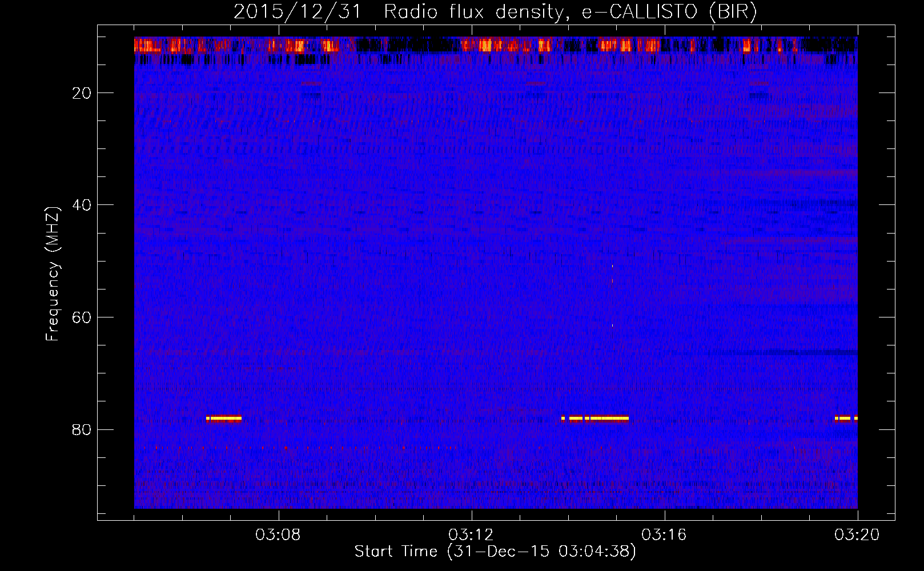
Task: Pick the 80 MHz frequency tick label
Action: click(x=82, y=429)
